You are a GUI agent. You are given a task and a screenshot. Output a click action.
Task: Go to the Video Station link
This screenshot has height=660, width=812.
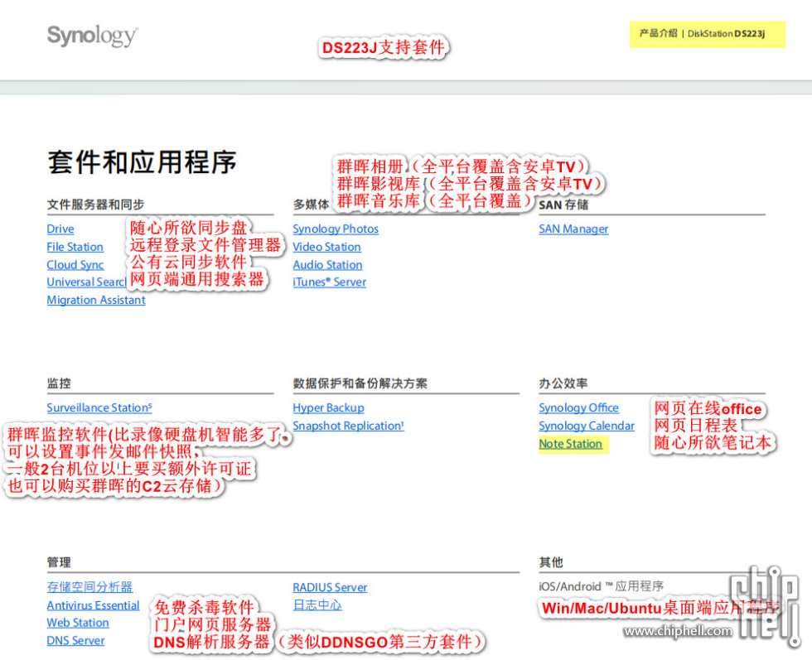(326, 247)
